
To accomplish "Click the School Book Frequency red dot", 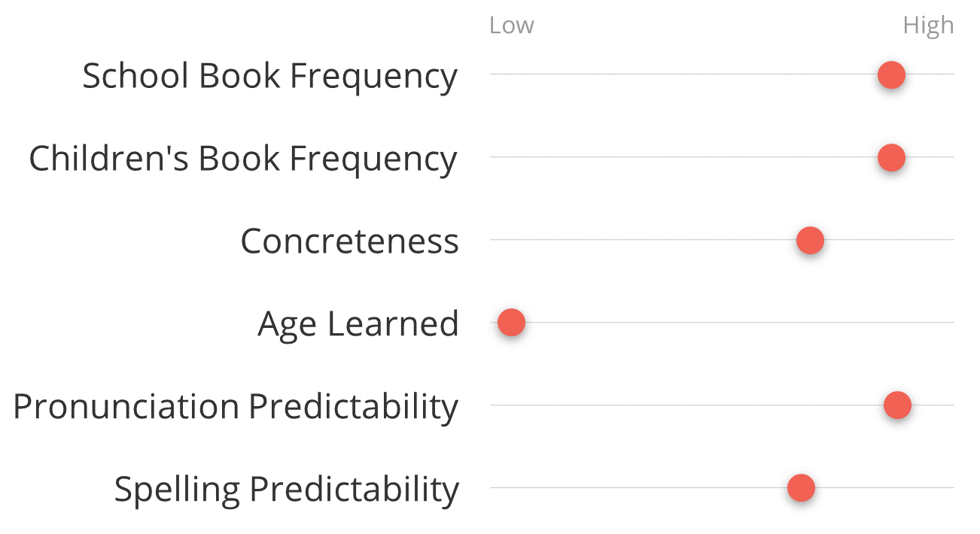I will coord(891,74).
